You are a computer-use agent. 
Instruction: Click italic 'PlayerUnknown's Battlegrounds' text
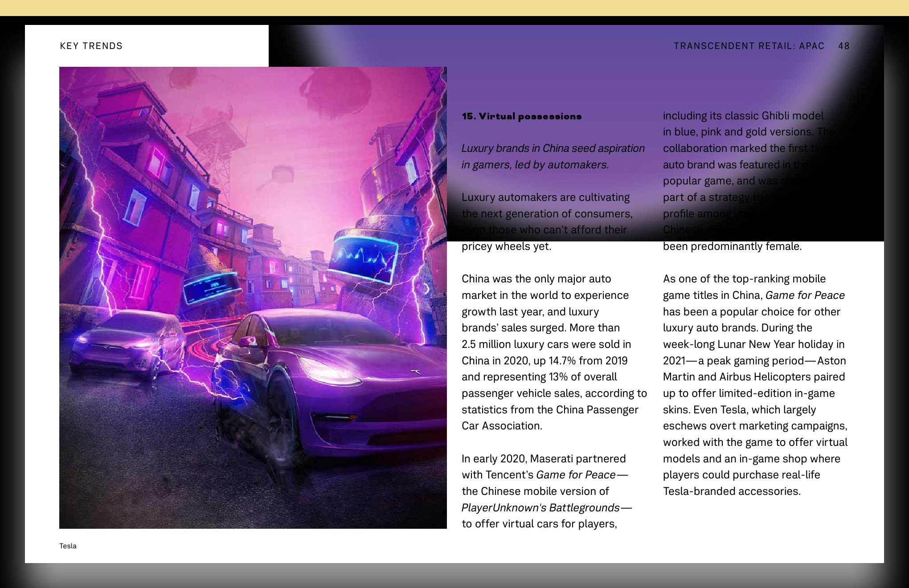point(540,508)
